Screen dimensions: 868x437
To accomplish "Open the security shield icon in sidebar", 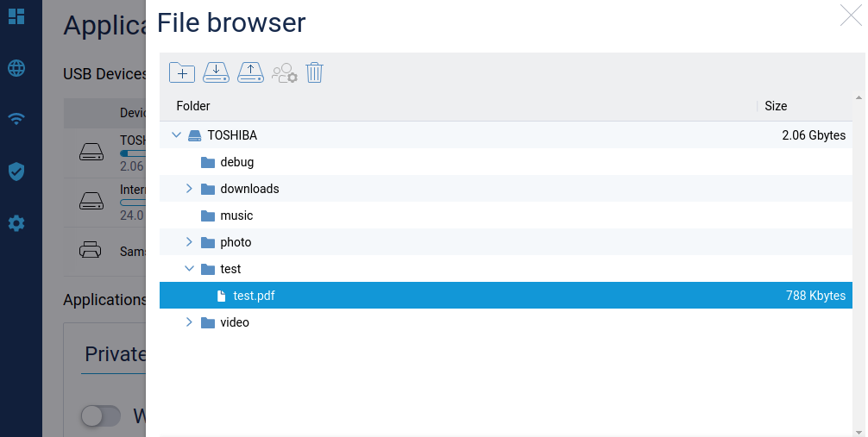I will (x=16, y=172).
